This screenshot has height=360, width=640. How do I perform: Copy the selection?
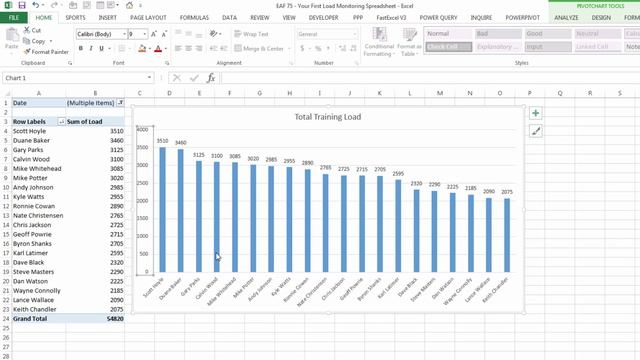pyautogui.click(x=34, y=41)
